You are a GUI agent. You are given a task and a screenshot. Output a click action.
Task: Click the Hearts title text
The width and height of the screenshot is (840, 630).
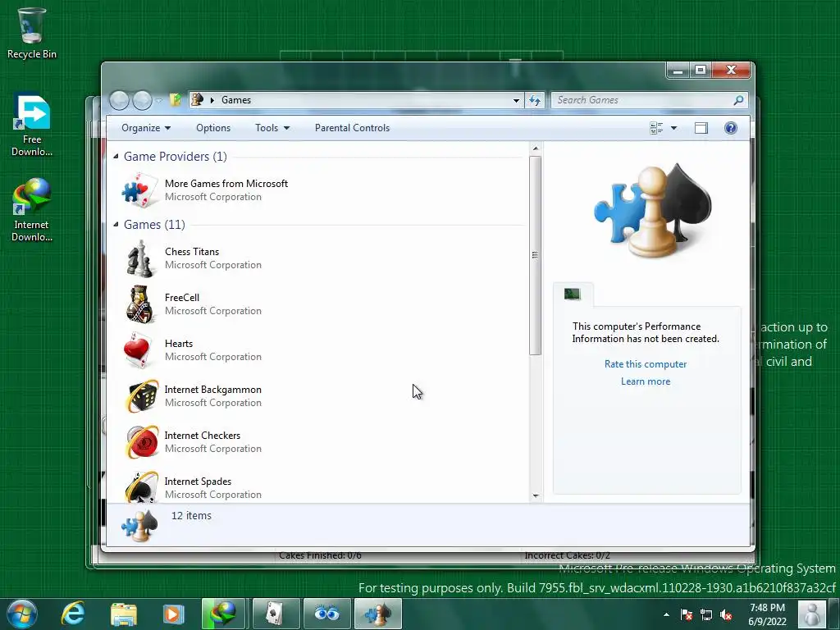tap(178, 344)
